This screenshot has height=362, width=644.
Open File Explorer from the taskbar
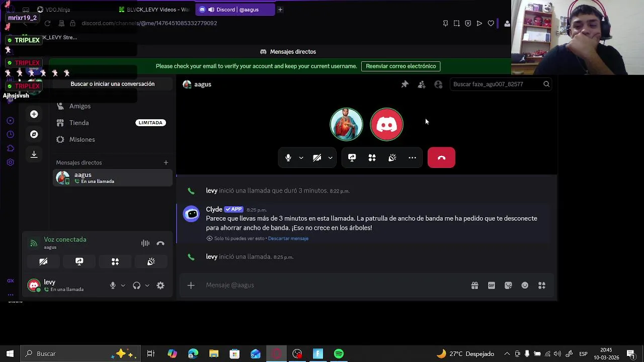214,354
